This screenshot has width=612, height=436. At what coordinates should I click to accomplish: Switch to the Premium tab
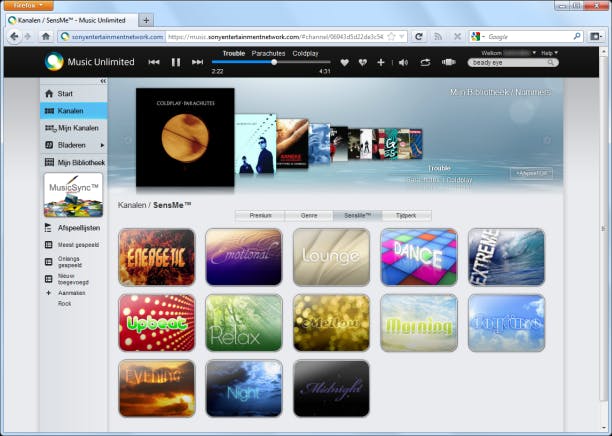[x=260, y=215]
